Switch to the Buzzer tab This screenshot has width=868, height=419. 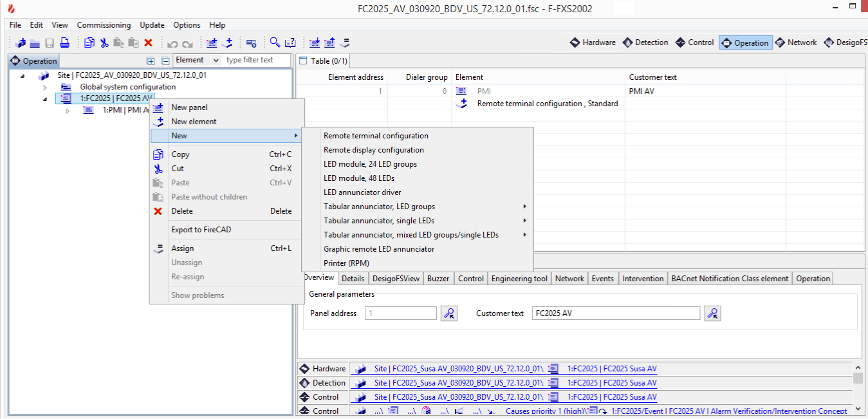click(x=438, y=279)
